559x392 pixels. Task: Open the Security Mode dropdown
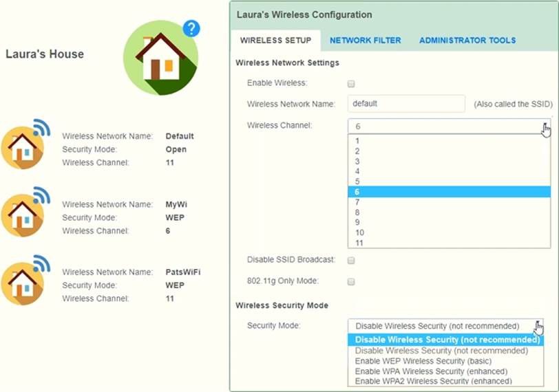445,326
